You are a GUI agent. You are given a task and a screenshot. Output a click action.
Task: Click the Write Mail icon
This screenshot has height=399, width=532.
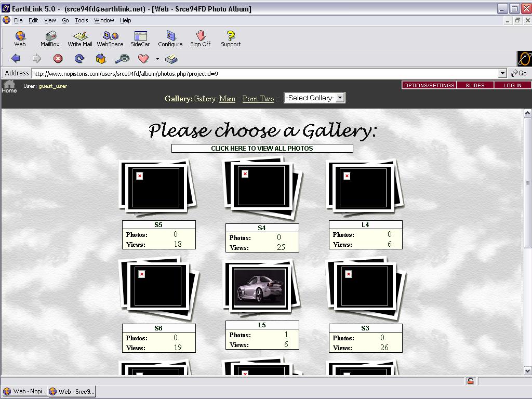pos(80,39)
